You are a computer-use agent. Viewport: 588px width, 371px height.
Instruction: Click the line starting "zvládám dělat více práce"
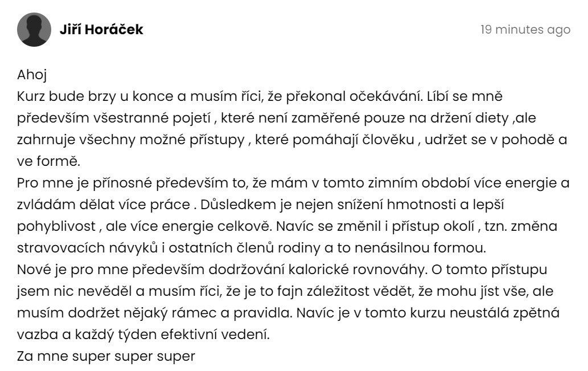tap(260, 205)
